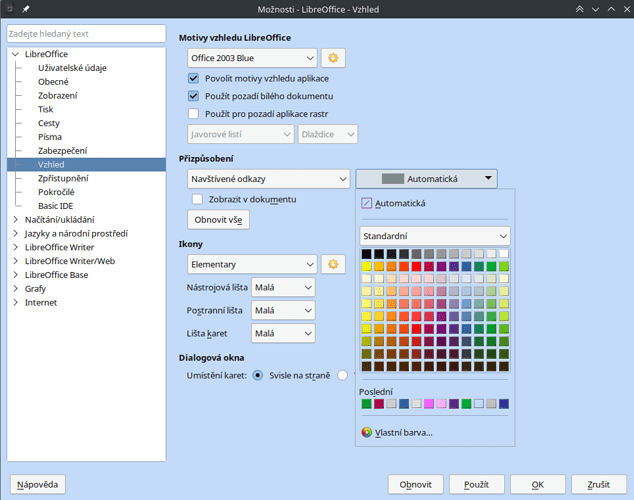Enable Povolit motivy vzhledu aplikace checkbox
The width and height of the screenshot is (634, 500).
pos(194,78)
